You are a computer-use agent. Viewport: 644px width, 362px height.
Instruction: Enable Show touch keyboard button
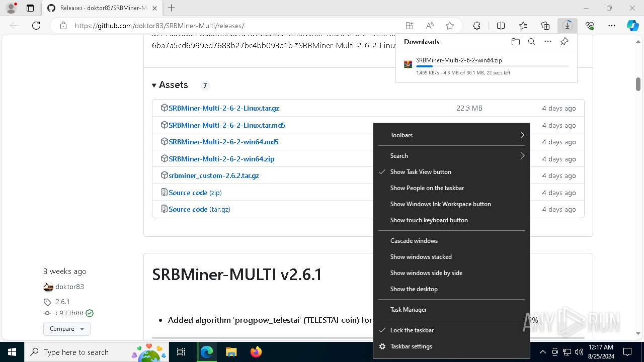(x=451, y=220)
